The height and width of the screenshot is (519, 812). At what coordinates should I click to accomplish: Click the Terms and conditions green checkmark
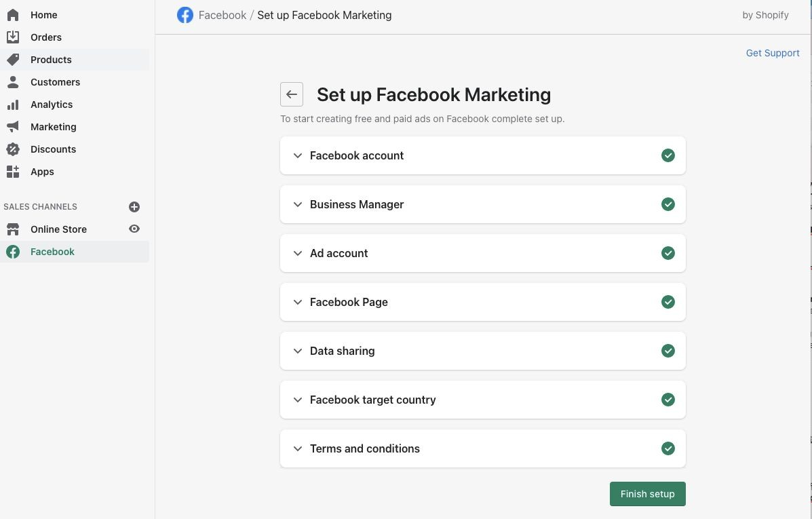point(668,448)
